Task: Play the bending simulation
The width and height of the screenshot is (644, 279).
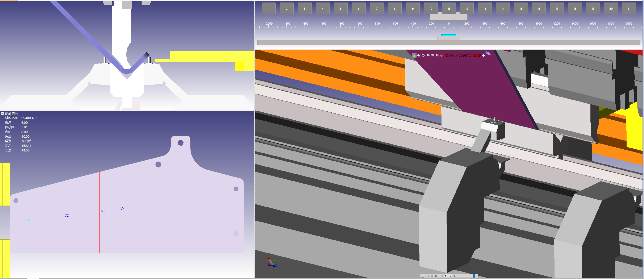Action: pyautogui.click(x=455, y=276)
